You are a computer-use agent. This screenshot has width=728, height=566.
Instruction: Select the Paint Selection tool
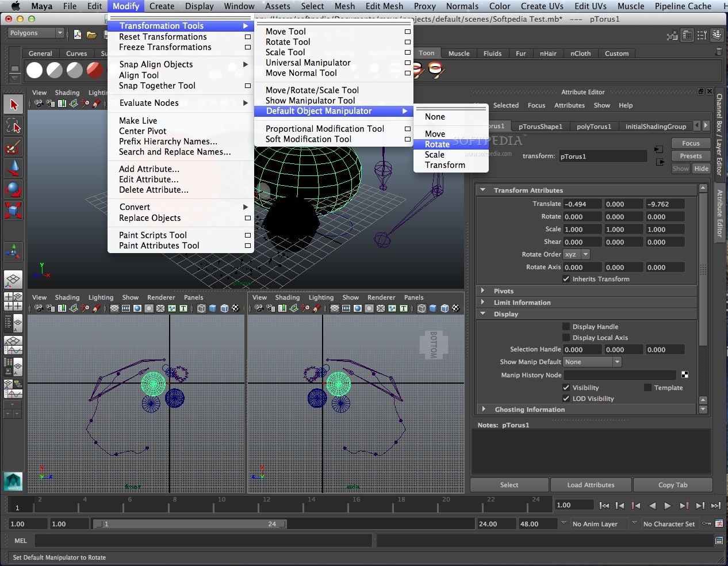13,146
